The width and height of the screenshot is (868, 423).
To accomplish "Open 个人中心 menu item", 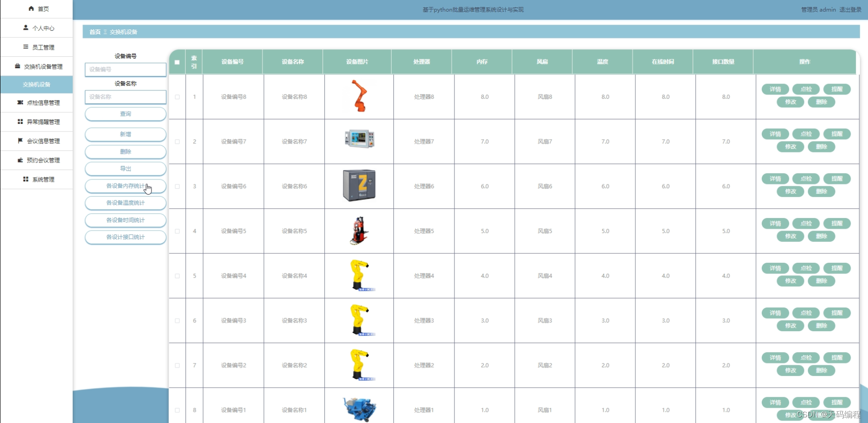I will 36,28.
